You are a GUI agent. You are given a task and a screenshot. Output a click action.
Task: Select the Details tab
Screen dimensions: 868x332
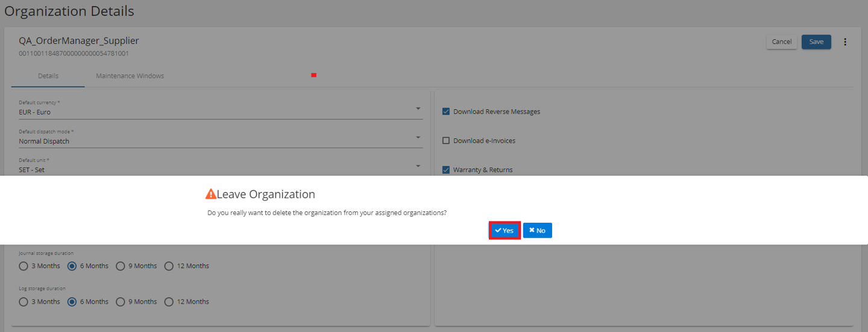pyautogui.click(x=48, y=76)
